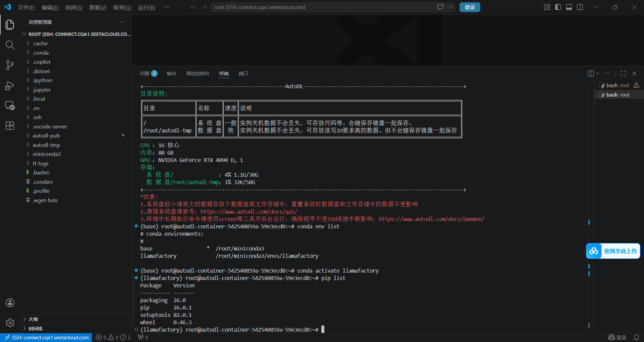The height and width of the screenshot is (342, 644).
Task: Open the Accounts menu icon
Action: click(x=10, y=303)
